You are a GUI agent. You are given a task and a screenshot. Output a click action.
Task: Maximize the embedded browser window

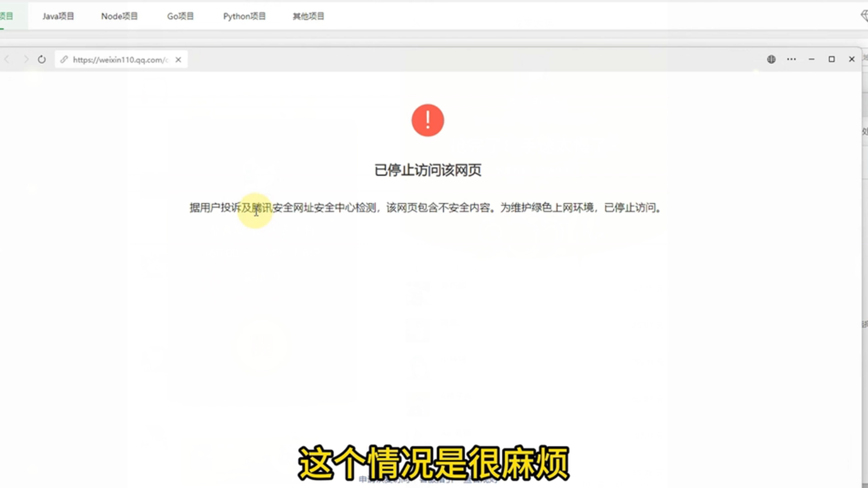coord(831,59)
